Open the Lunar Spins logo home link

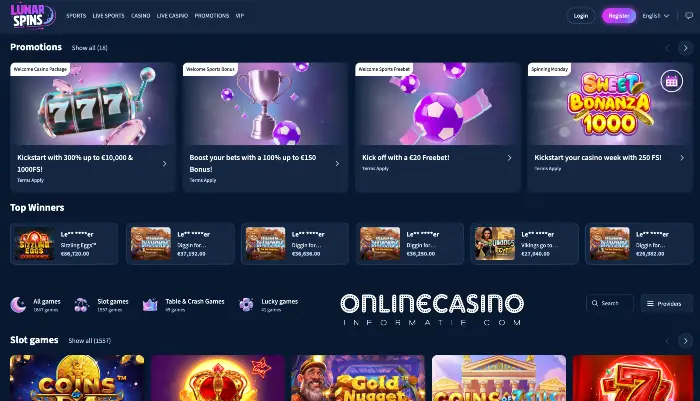tap(33, 16)
